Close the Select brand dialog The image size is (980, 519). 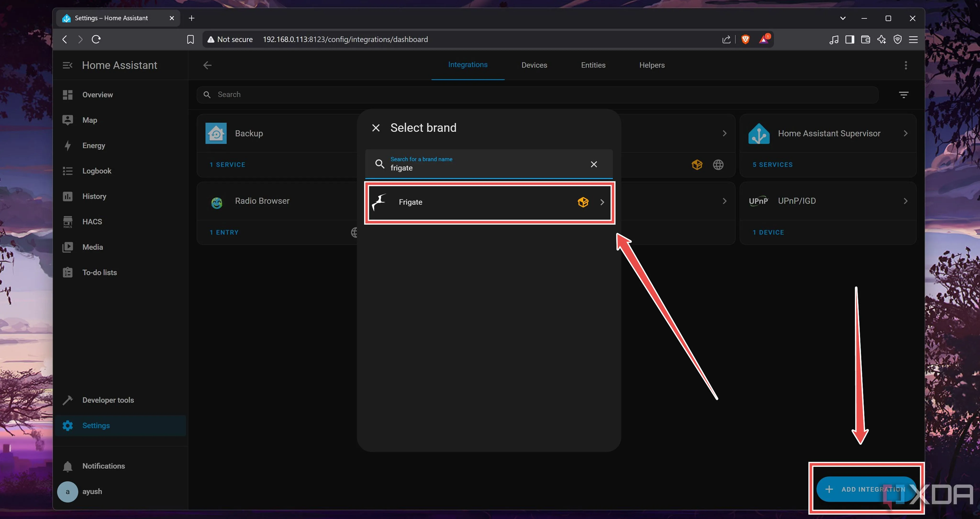(x=375, y=128)
